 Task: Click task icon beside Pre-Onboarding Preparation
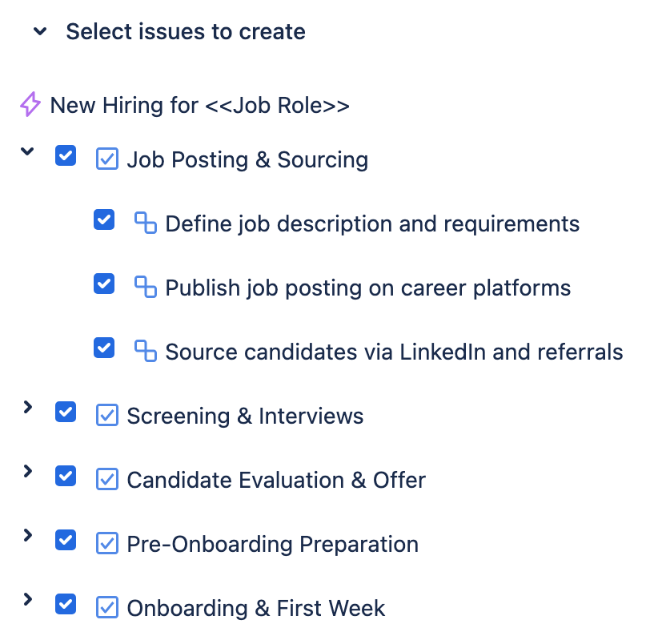107,543
